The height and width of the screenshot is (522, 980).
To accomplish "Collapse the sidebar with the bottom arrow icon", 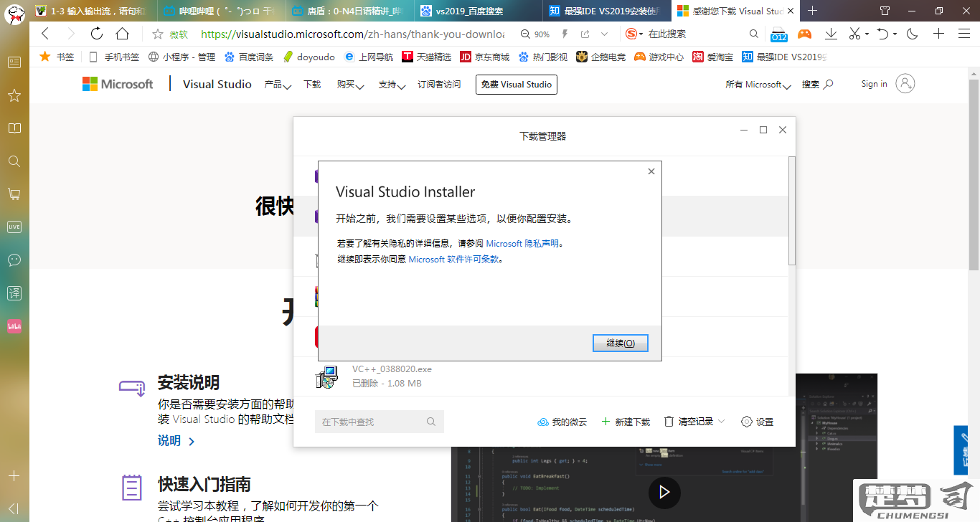I will (14, 508).
